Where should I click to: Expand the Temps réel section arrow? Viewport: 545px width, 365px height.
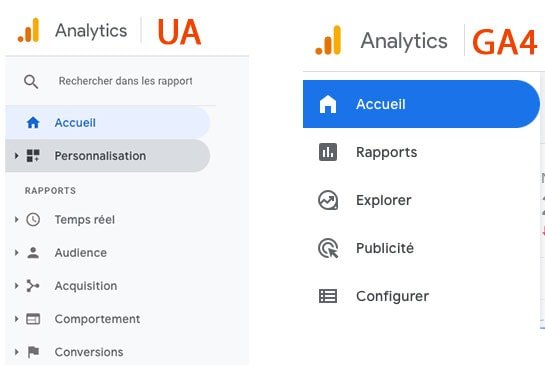[x=16, y=219]
